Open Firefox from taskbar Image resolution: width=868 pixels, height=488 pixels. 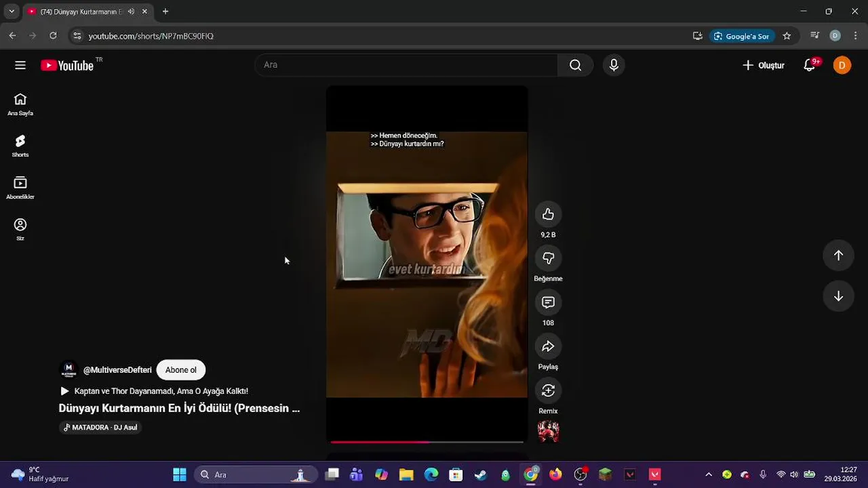click(555, 474)
